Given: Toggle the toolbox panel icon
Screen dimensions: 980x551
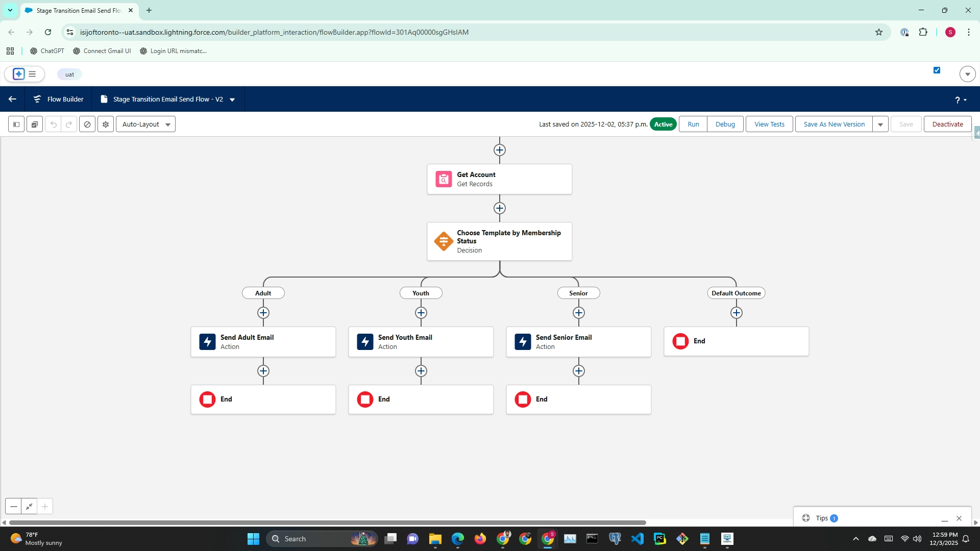Looking at the screenshot, I should 16,124.
